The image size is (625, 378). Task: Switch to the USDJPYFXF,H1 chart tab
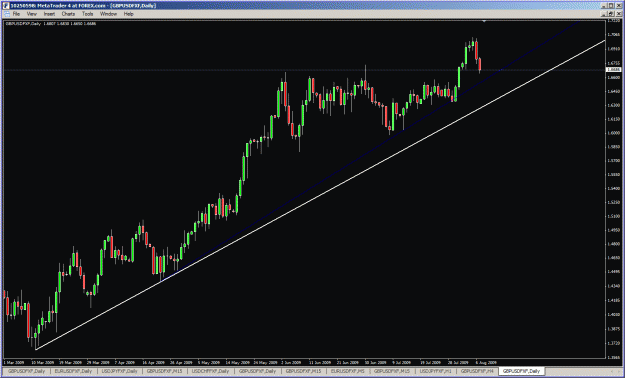tap(437, 371)
